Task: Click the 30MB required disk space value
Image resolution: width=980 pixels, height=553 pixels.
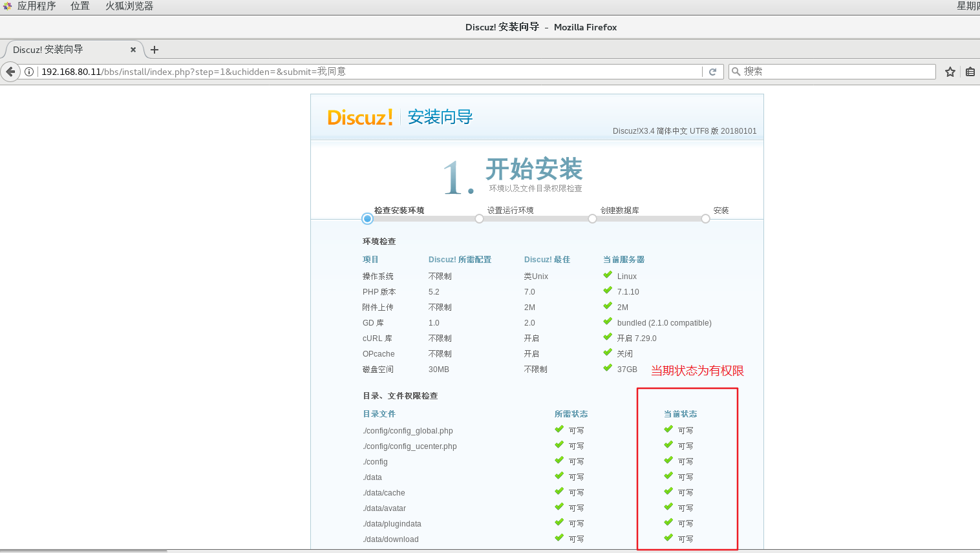Action: [x=438, y=370]
